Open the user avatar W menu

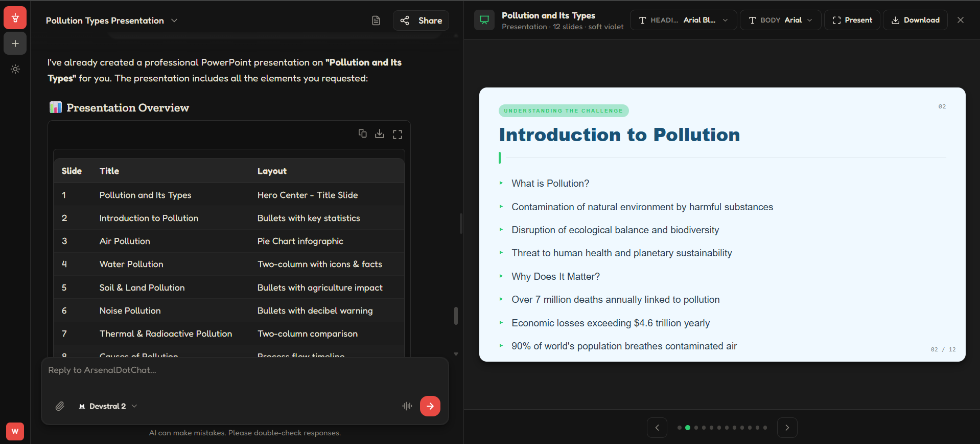click(15, 431)
